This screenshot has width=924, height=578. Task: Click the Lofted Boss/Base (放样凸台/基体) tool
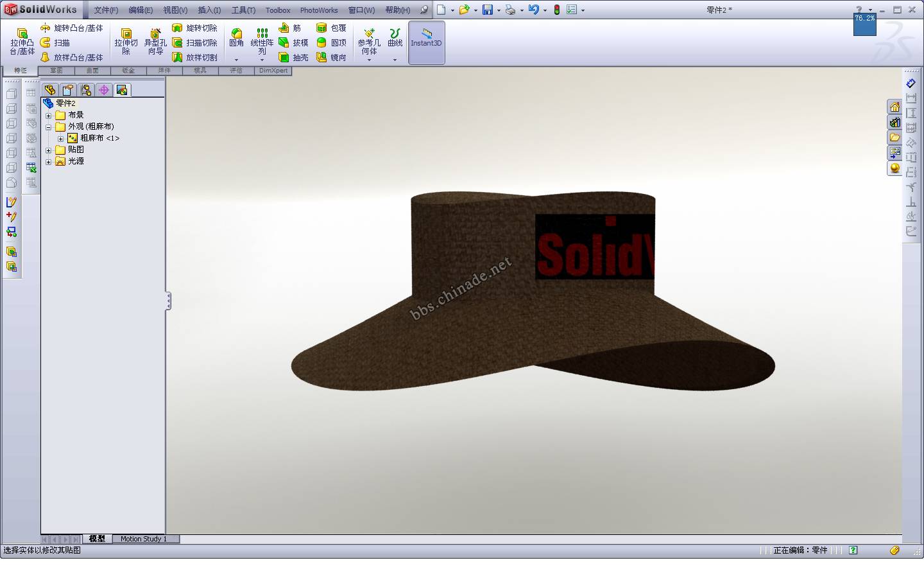[x=71, y=57]
